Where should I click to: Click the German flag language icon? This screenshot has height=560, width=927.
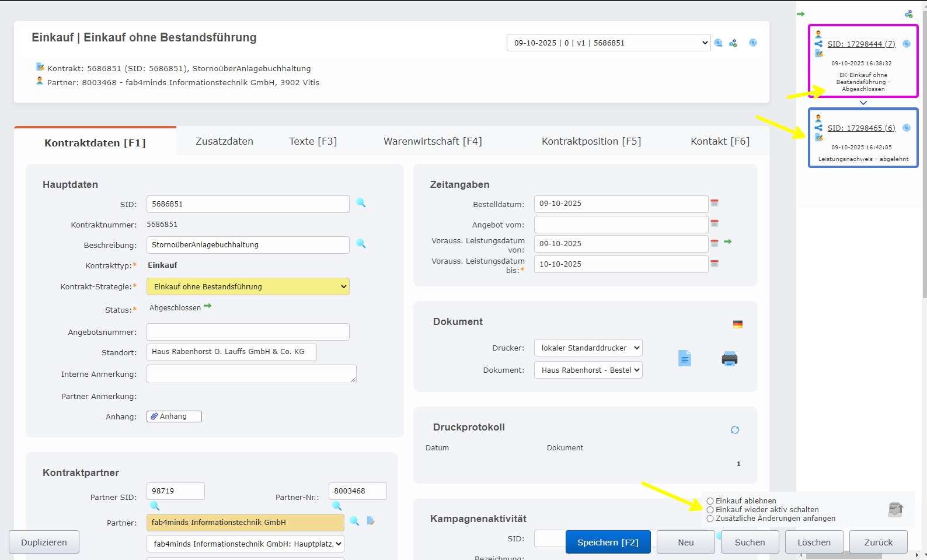click(738, 324)
